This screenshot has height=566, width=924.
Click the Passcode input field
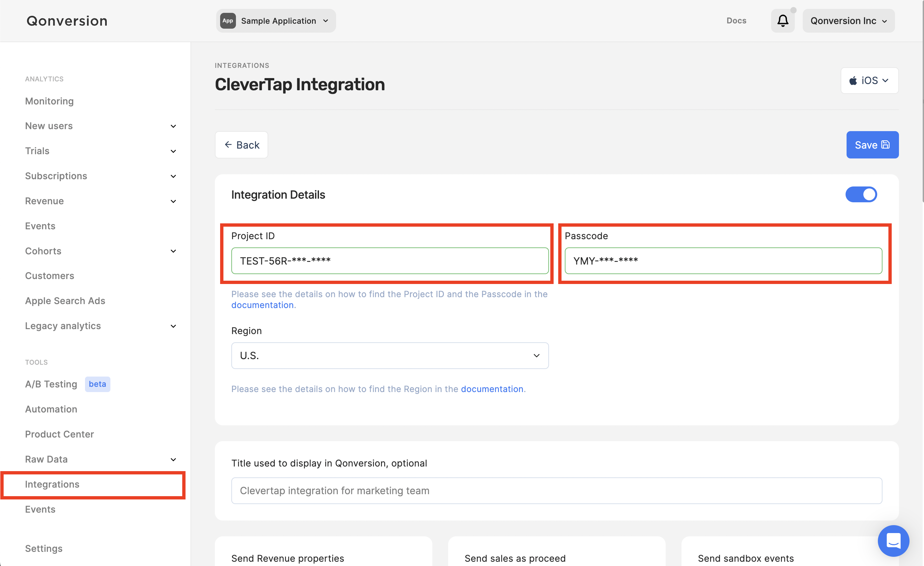pos(723,261)
